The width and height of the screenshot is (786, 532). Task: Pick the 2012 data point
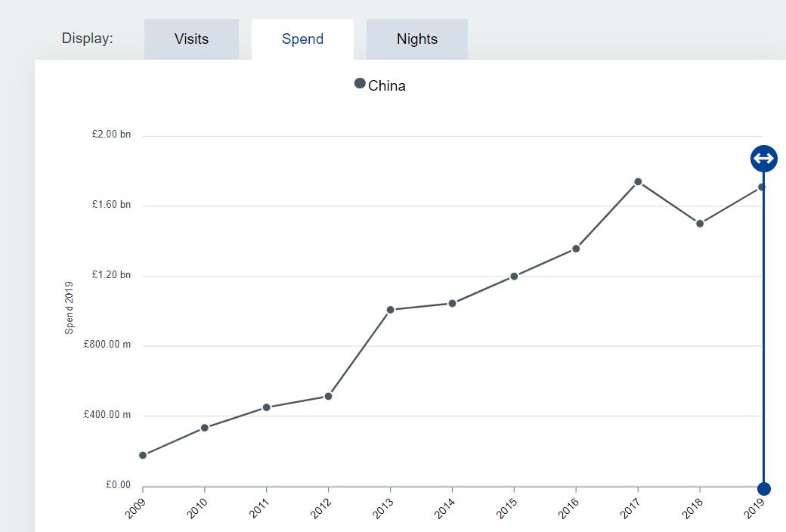[x=329, y=396]
